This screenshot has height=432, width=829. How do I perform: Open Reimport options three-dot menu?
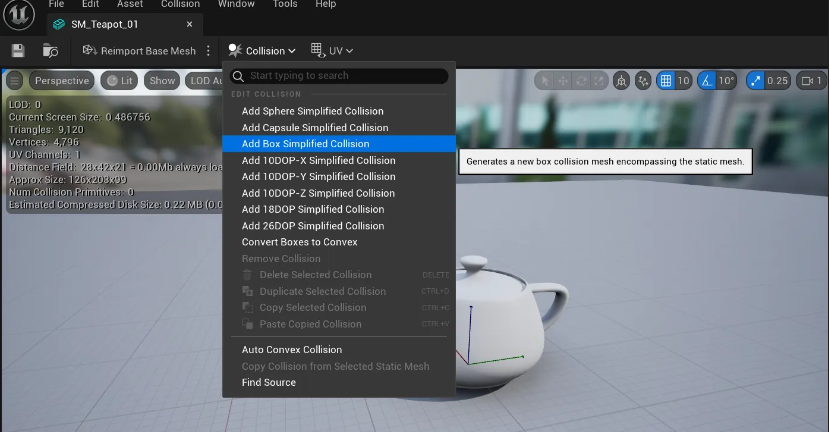(x=208, y=51)
